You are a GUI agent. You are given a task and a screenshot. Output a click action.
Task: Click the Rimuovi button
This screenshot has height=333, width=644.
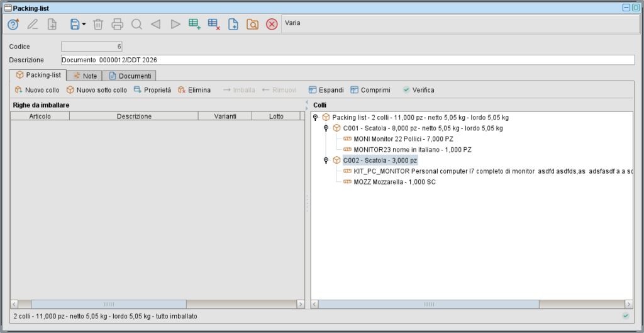pyautogui.click(x=279, y=89)
